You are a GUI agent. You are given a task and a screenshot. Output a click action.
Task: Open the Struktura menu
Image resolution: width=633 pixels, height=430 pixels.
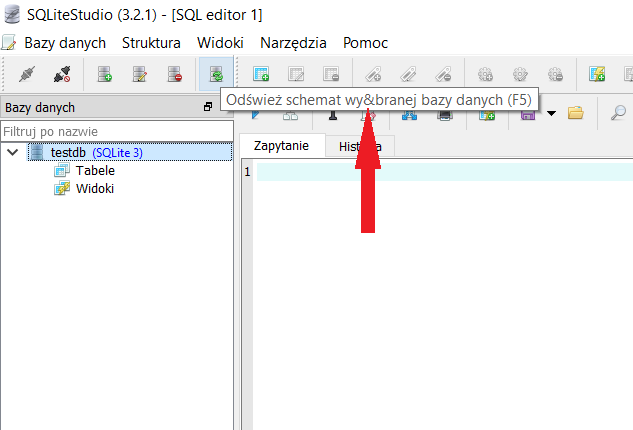tap(151, 43)
